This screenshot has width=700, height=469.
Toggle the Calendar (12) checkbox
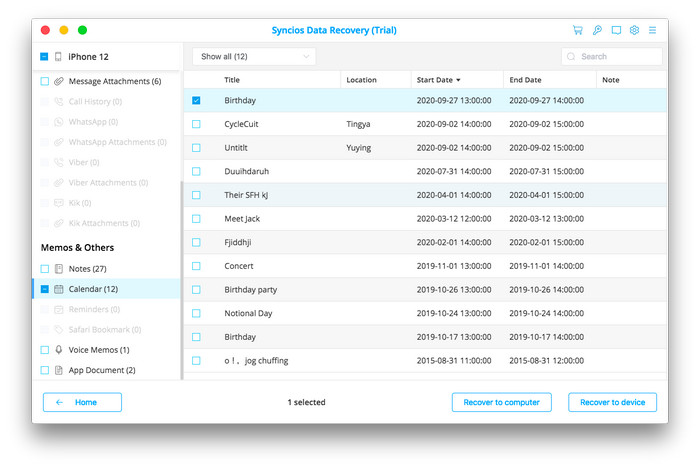[x=45, y=289]
